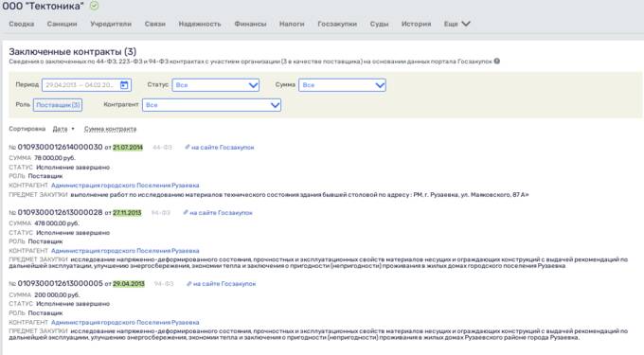Click the help question mark icon after Госзакупок
This screenshot has width=644, height=355.
(497, 62)
